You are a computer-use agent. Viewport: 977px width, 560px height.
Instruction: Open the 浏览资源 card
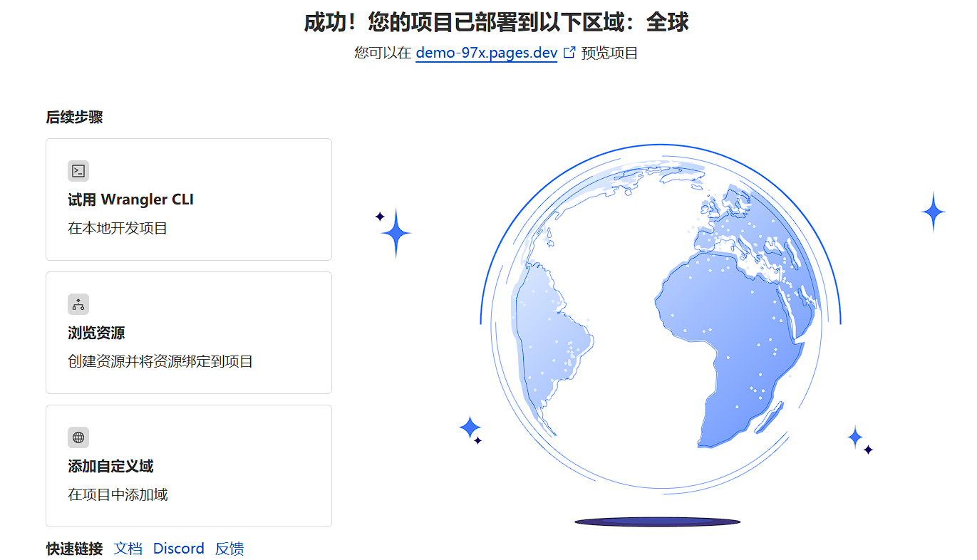point(189,333)
